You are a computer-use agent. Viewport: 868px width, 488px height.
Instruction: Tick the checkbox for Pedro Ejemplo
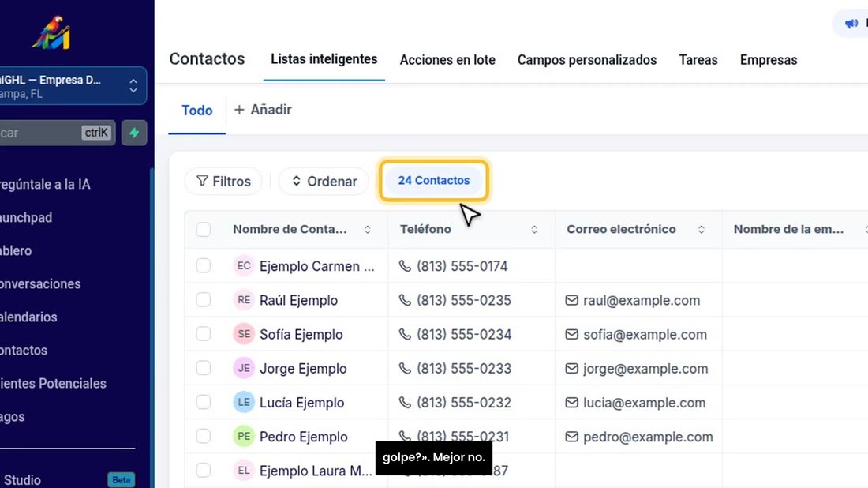click(x=203, y=436)
